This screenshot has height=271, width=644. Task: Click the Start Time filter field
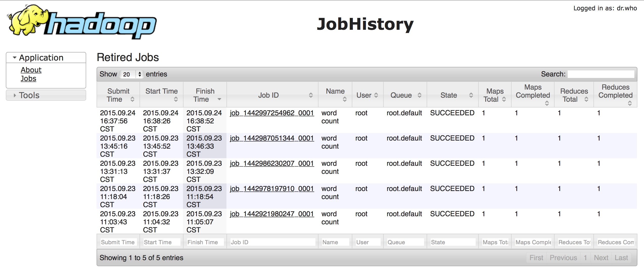(162, 242)
